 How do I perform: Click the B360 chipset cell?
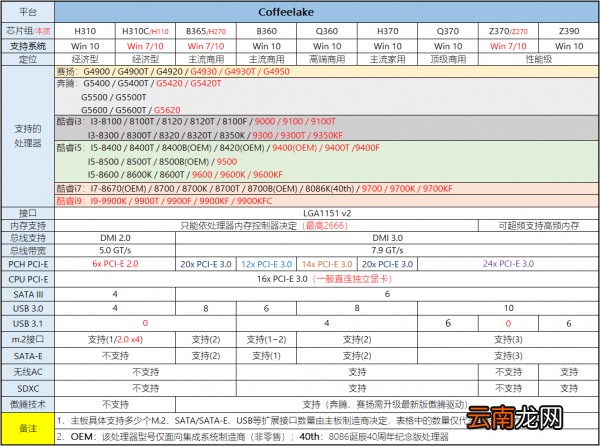click(266, 31)
